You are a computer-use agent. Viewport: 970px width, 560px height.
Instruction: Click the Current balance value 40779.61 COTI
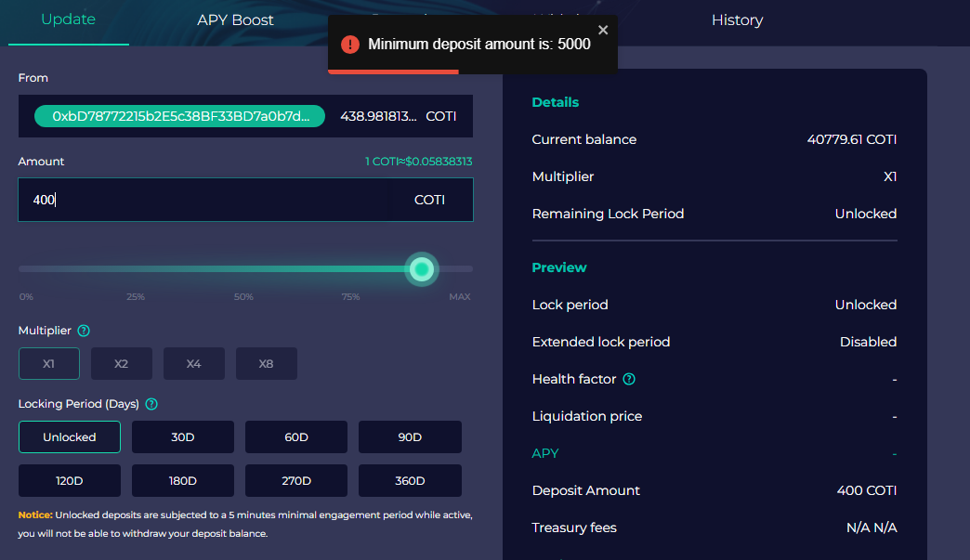[x=852, y=139]
